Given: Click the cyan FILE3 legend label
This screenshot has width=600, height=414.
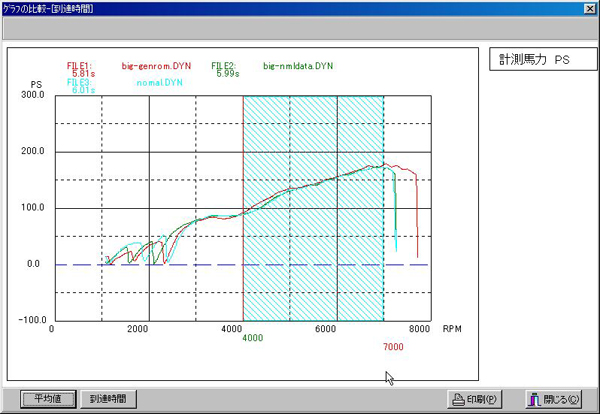Looking at the screenshot, I should (80, 82).
